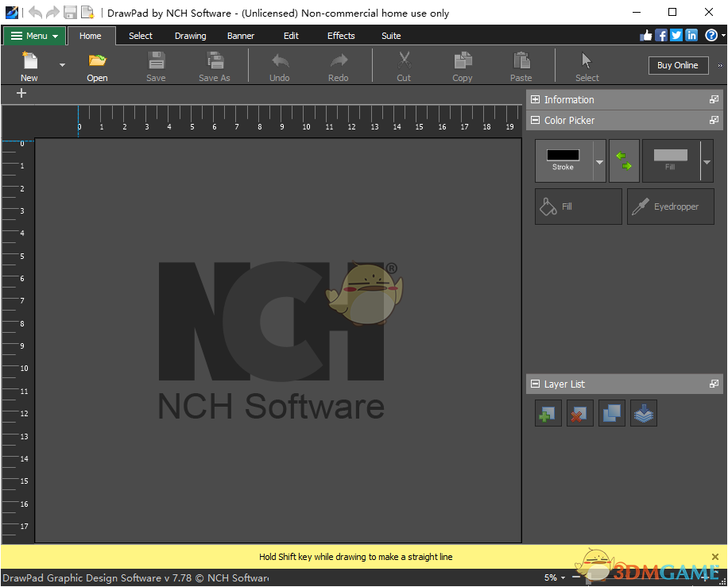
Task: Open the dropdown arrow beside New
Action: [62, 65]
